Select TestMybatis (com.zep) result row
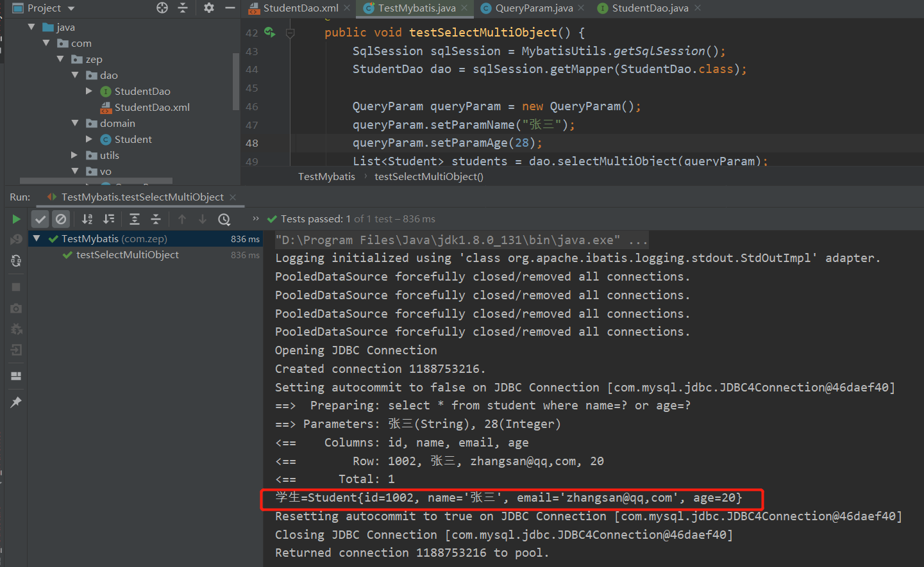 146,239
